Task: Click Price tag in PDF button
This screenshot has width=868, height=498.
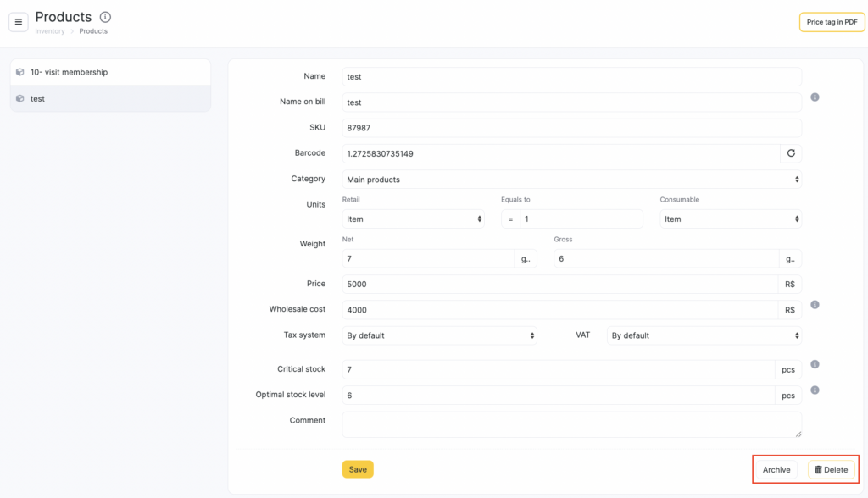Action: tap(832, 22)
